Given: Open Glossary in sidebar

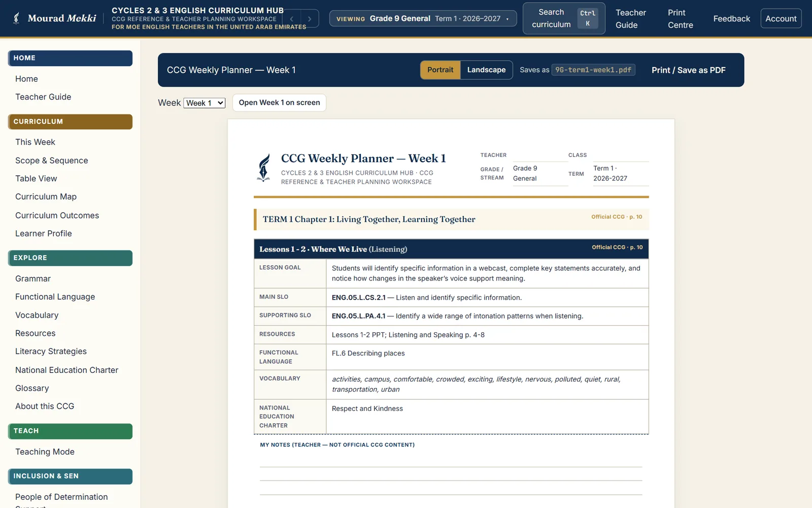Looking at the screenshot, I should [32, 388].
